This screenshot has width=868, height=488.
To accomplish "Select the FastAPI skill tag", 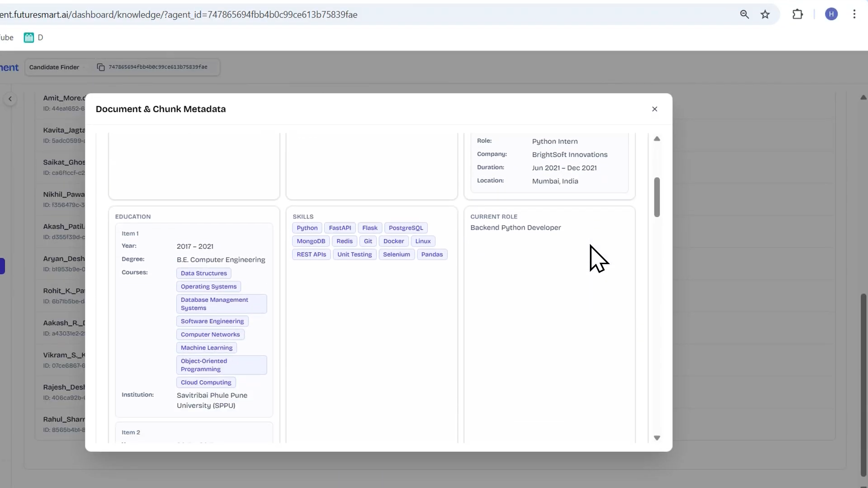I will [x=340, y=228].
